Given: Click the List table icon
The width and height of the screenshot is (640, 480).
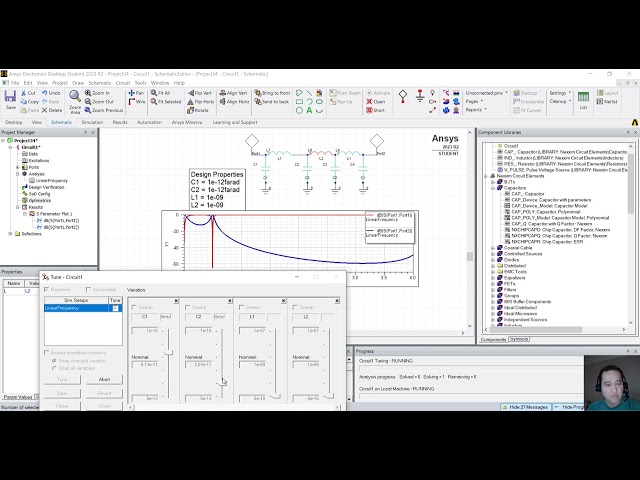Looking at the screenshot, I should point(583,97).
